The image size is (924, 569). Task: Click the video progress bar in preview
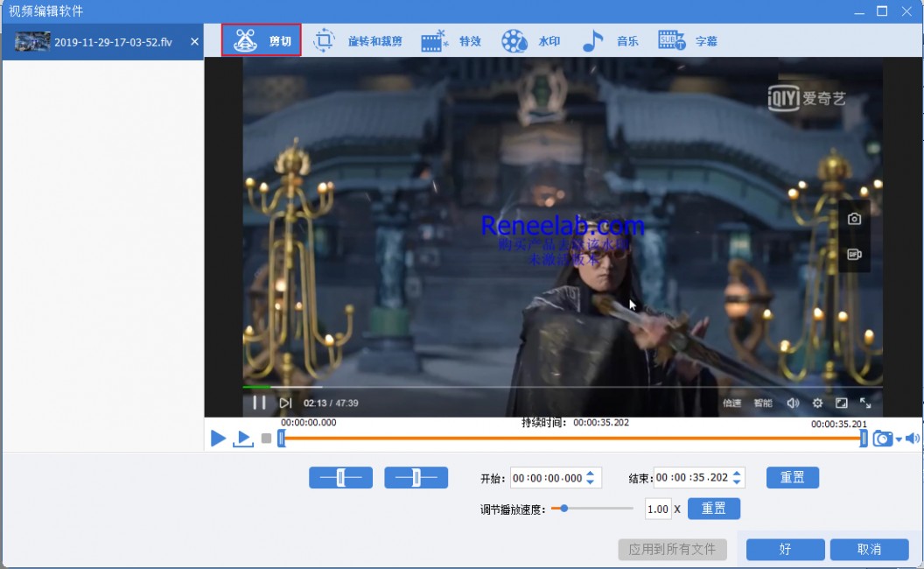click(x=563, y=387)
